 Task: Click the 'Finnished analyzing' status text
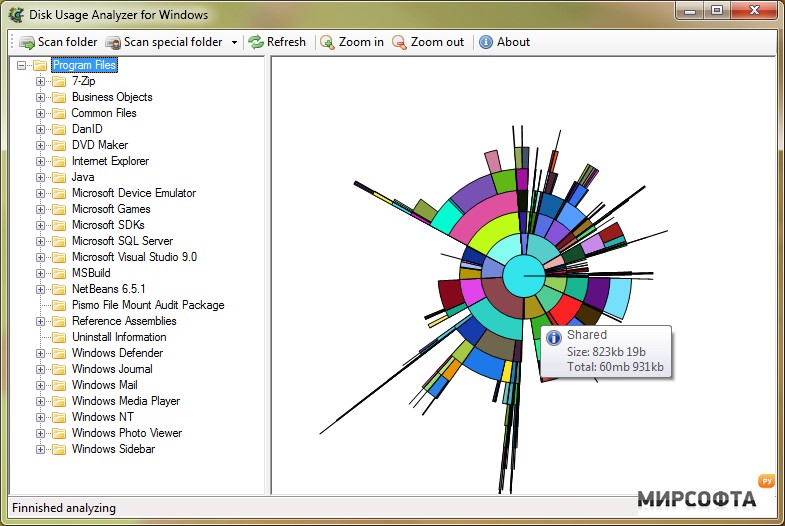64,508
